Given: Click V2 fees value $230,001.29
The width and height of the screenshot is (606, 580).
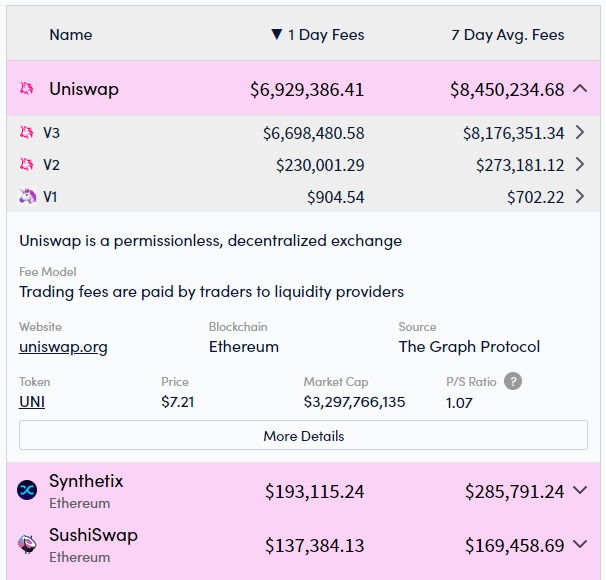Looking at the screenshot, I should (320, 165).
